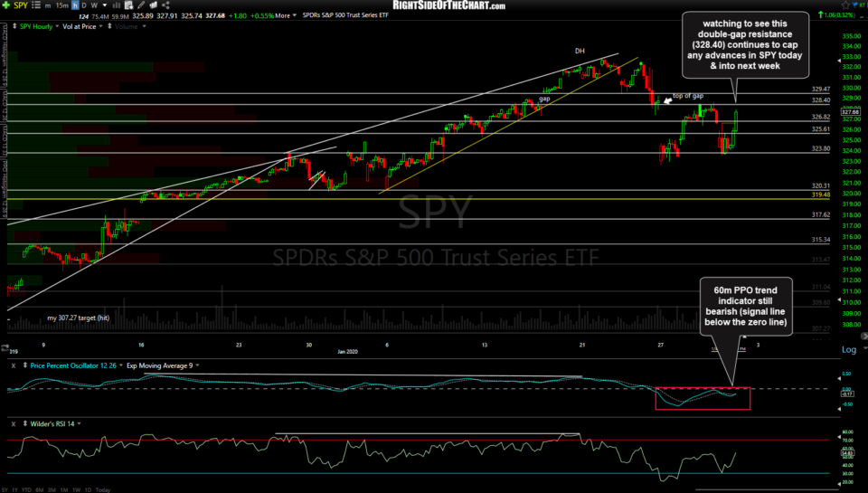This screenshot has width=868, height=493.
Task: Click the 320.31 level label
Action: pos(821,186)
